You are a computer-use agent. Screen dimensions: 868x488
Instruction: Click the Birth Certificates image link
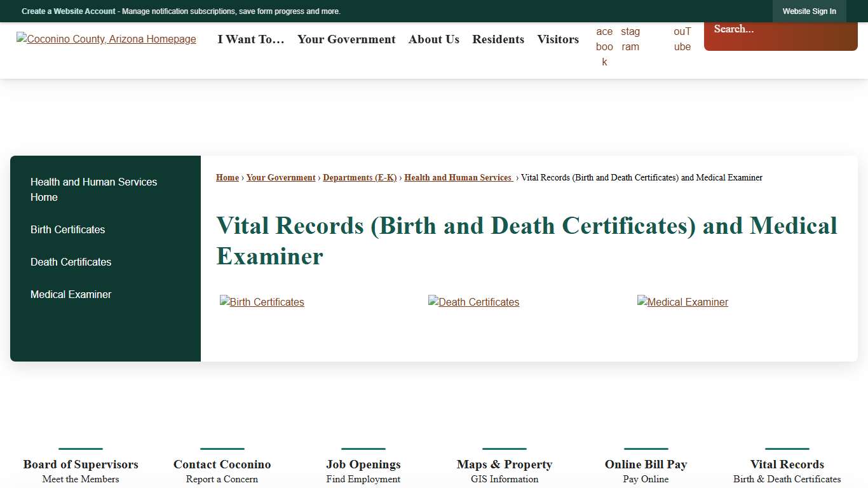click(x=262, y=302)
